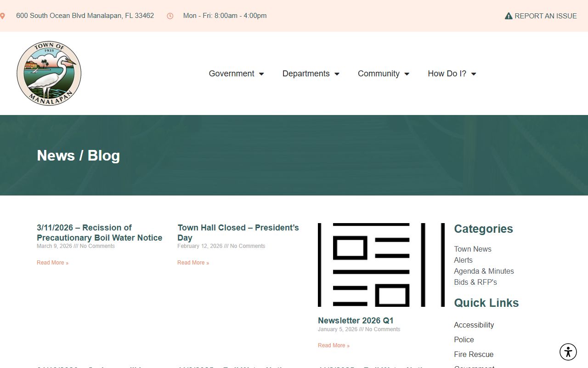The height and width of the screenshot is (368, 588).
Task: Read More under Newsletter 2026 Q1
Action: 334,345
